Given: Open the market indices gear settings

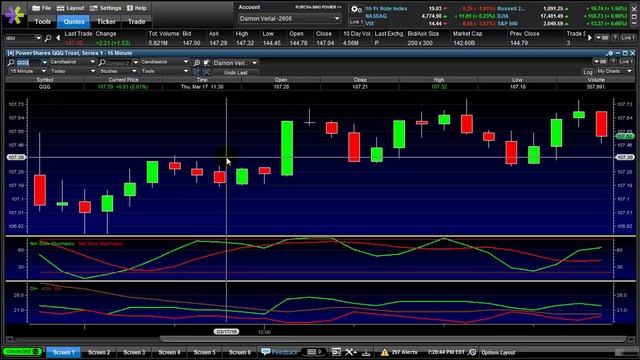Looking at the screenshot, I should [356, 9].
